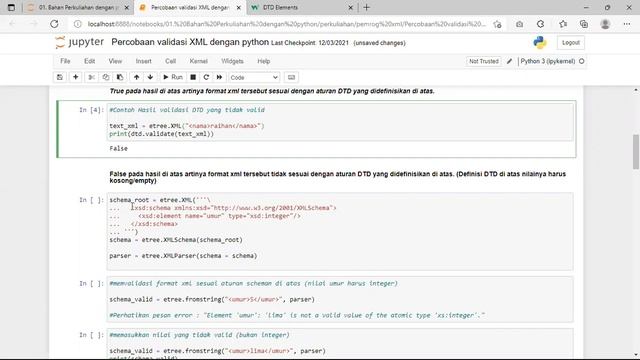Click the False output text
The image size is (640, 360).
pos(118,149)
